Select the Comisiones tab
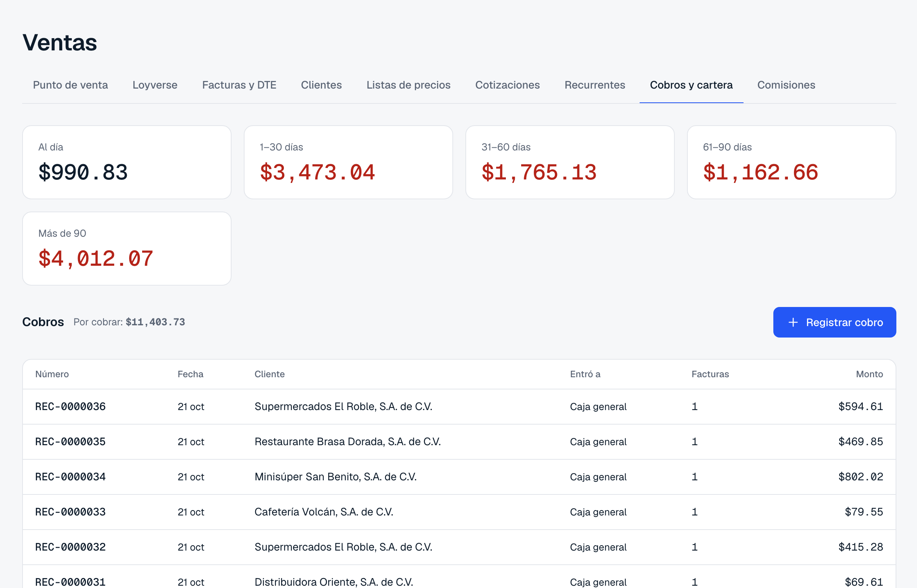 point(786,85)
